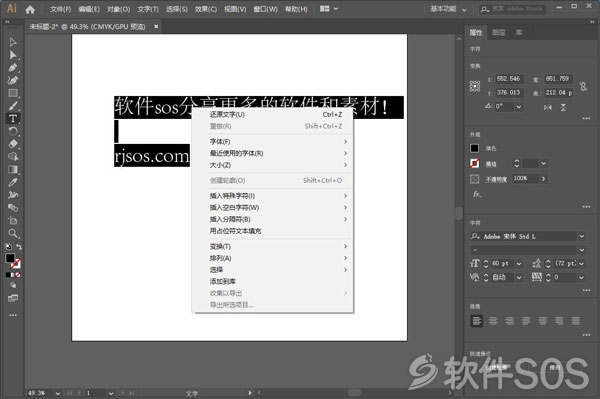
Task: Swap fill and stroke colors
Action: coord(18,247)
